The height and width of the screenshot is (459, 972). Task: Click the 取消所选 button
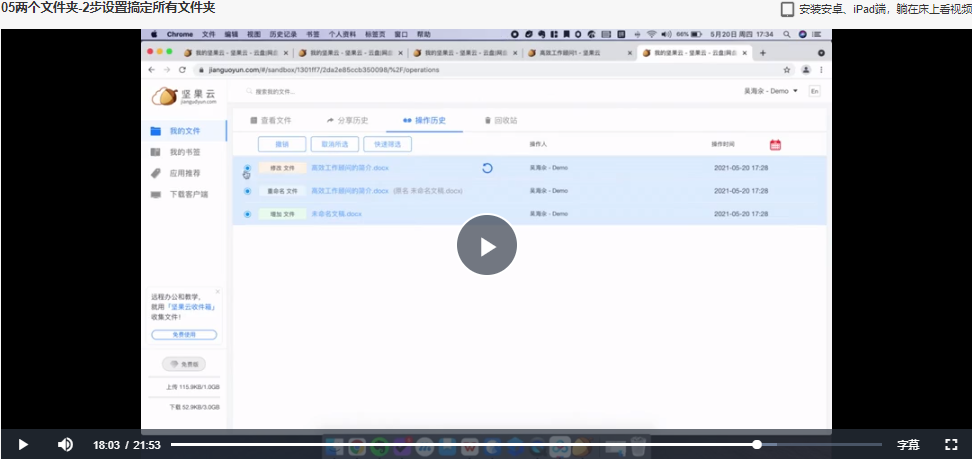(x=335, y=145)
